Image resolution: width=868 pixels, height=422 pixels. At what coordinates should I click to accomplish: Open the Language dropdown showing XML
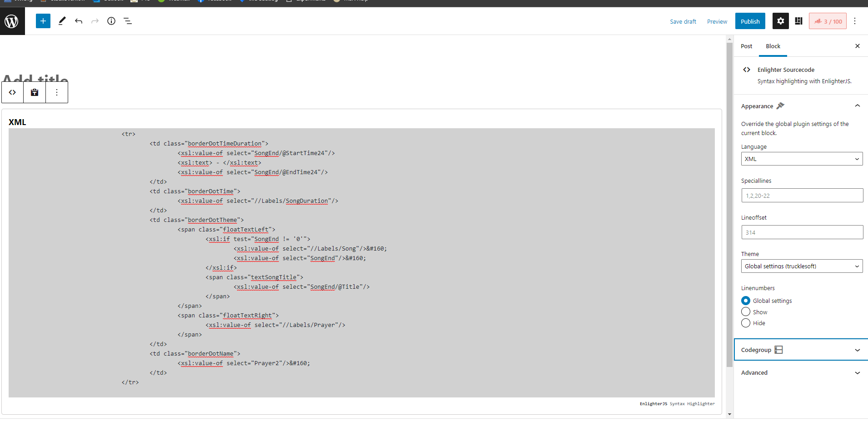(x=801, y=159)
